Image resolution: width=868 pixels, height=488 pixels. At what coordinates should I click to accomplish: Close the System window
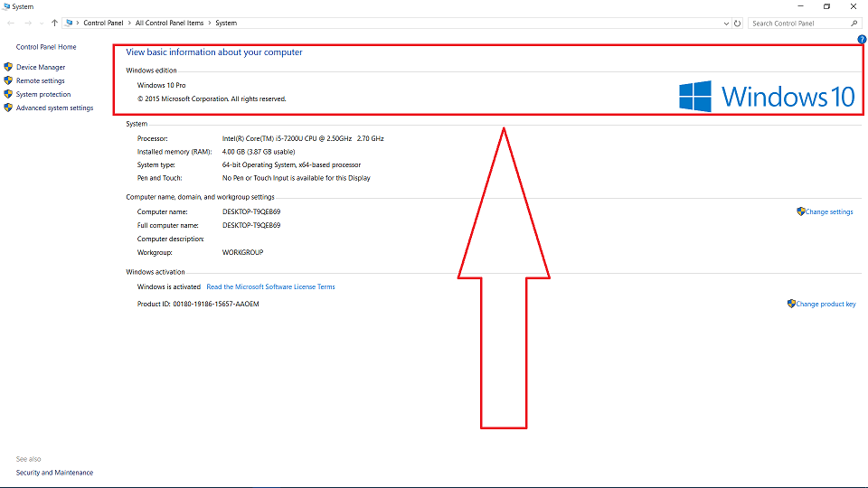click(x=853, y=6)
